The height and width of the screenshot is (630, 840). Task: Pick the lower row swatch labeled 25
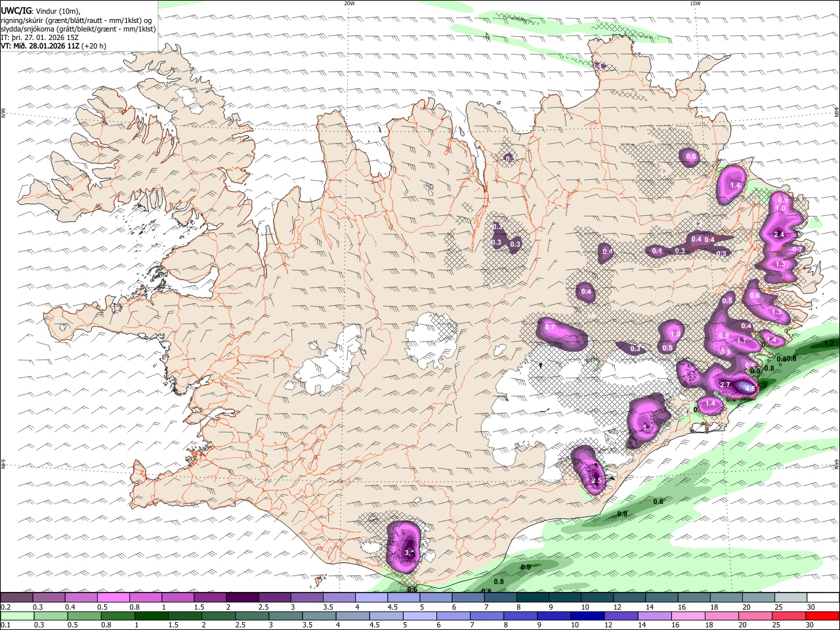(x=789, y=616)
